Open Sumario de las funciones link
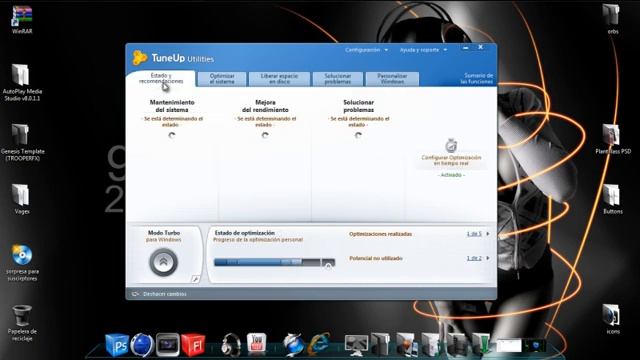Viewport: 640px width, 360px height. tap(477, 78)
